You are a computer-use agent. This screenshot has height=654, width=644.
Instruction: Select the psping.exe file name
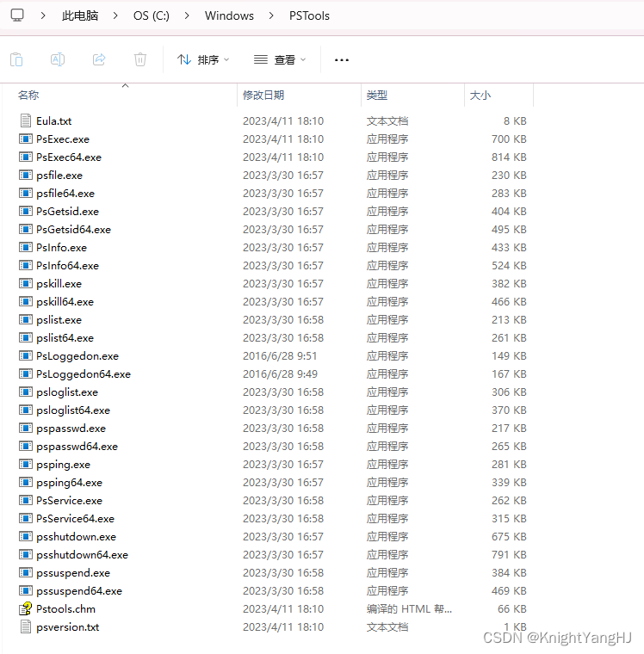[63, 465]
